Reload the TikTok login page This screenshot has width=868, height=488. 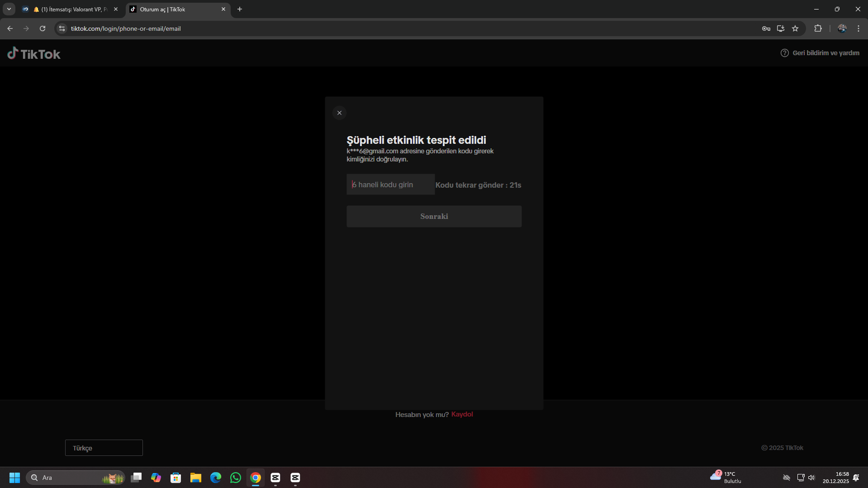click(43, 28)
